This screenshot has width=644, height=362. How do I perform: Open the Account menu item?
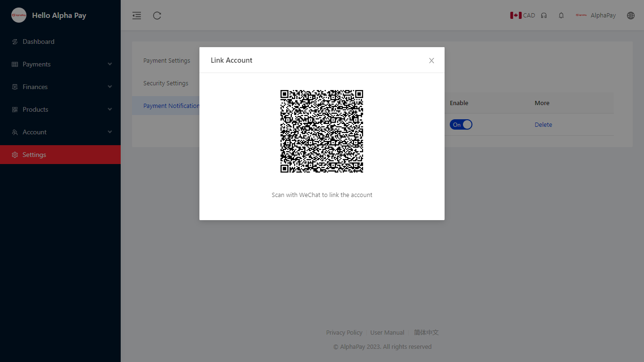60,132
